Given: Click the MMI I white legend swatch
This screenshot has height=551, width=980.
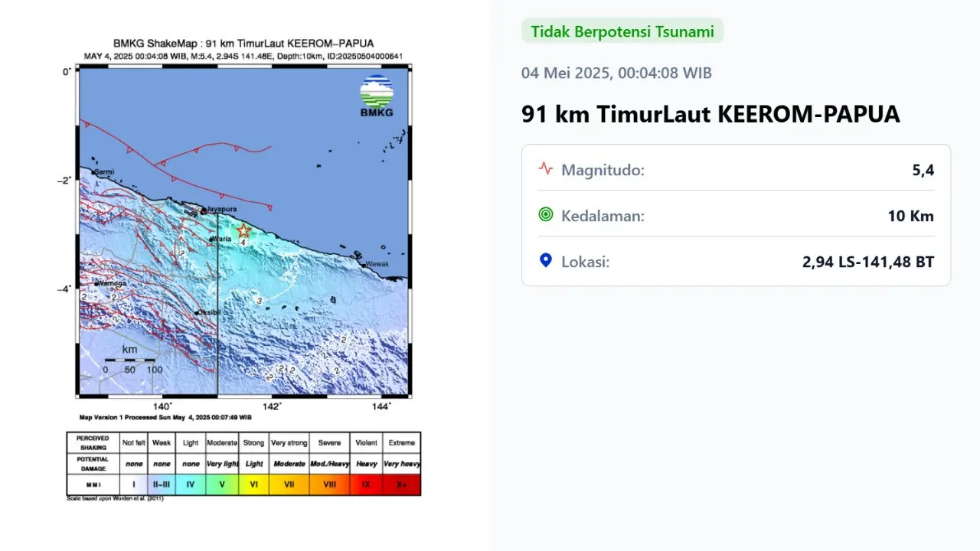Looking at the screenshot, I should click(134, 484).
